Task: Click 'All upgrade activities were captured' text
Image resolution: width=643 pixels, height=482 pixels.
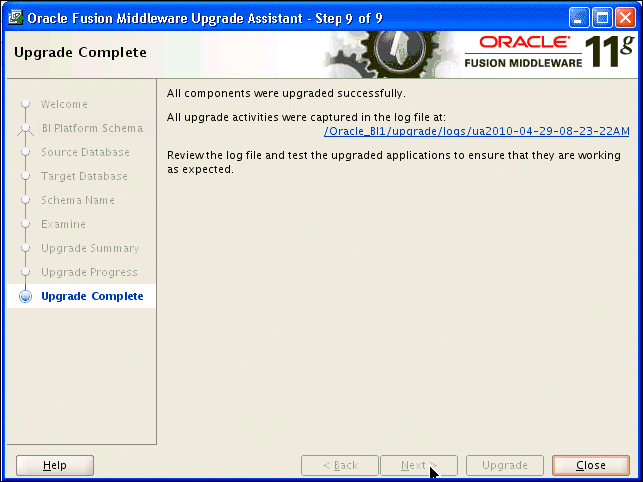Action: [x=306, y=117]
